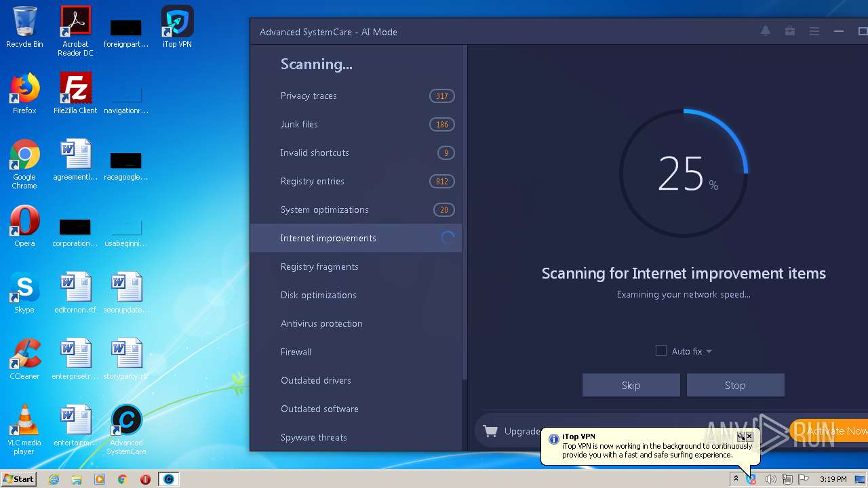868x488 pixels.
Task: Skip the current scan item
Action: pos(631,385)
